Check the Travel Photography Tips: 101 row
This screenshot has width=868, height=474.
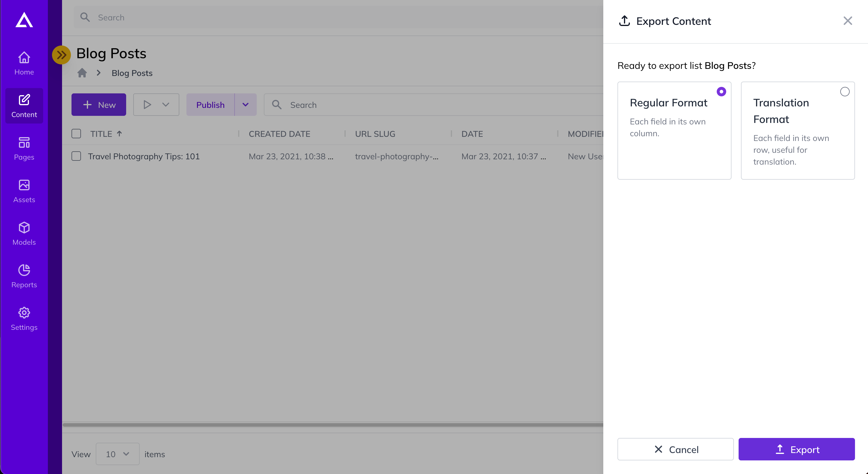[x=76, y=156]
